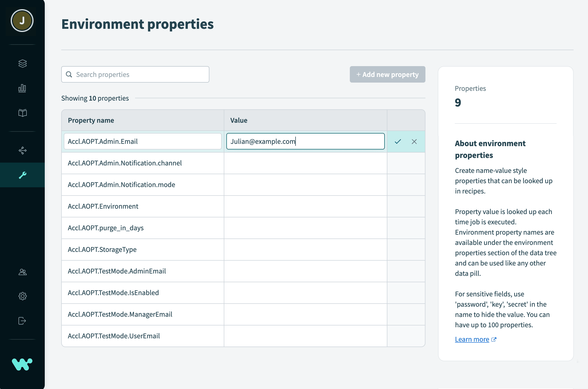Cancel the edit with the X icon
588x389 pixels.
(414, 141)
